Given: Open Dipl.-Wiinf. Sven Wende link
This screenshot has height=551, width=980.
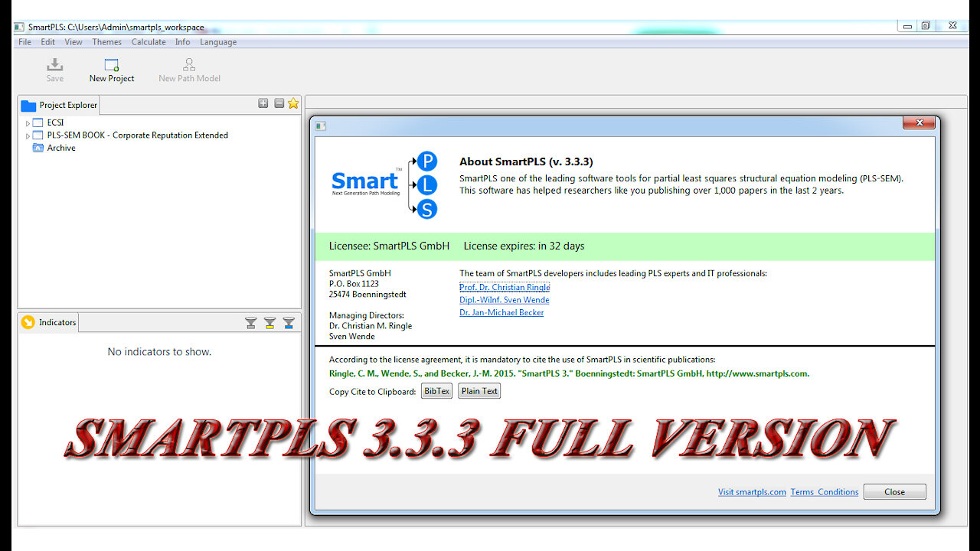Looking at the screenshot, I should [x=504, y=300].
